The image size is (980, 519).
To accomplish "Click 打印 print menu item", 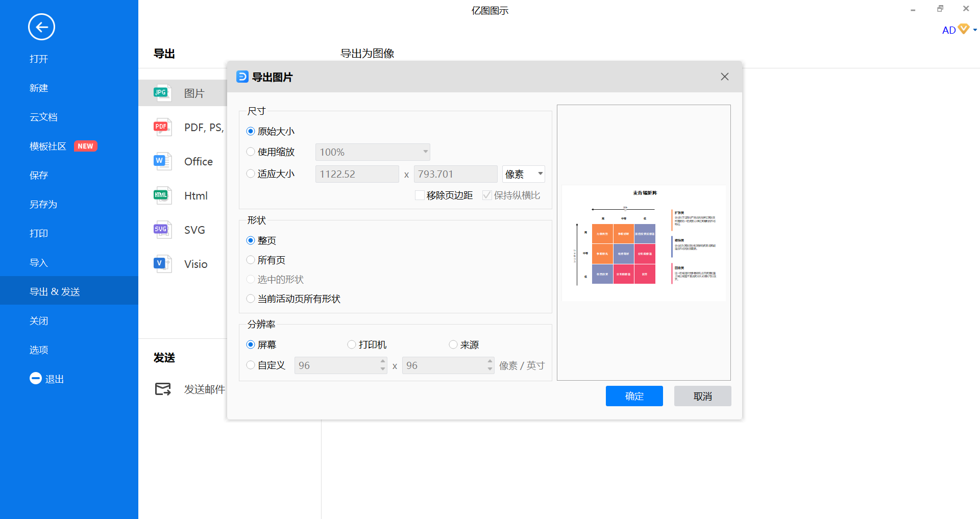I will (39, 233).
